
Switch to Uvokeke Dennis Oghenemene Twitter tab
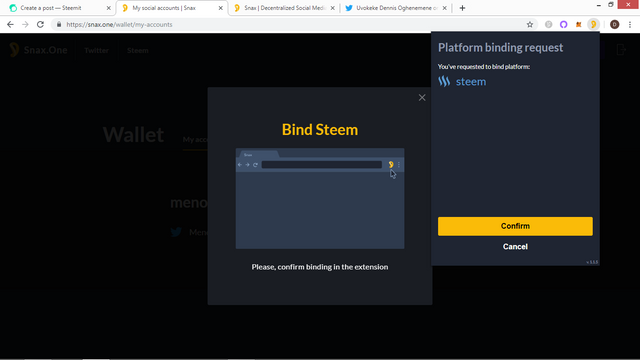point(397,8)
